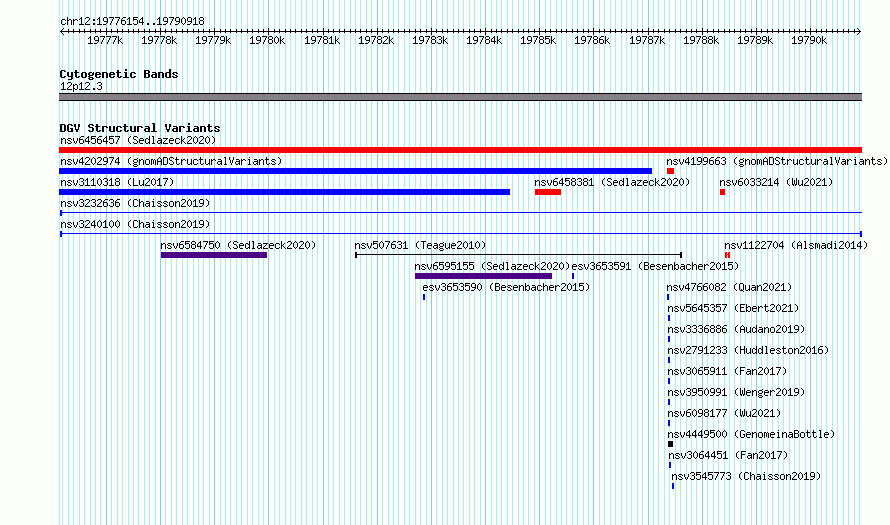This screenshot has height=525, width=890.
Task: Open the esv3653591 (Besenbacher2015) label
Action: click(655, 266)
